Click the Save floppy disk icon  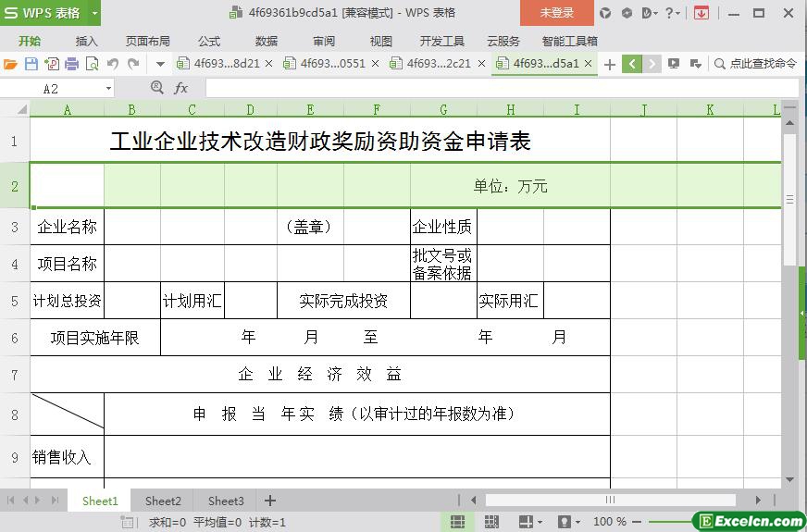[31, 64]
